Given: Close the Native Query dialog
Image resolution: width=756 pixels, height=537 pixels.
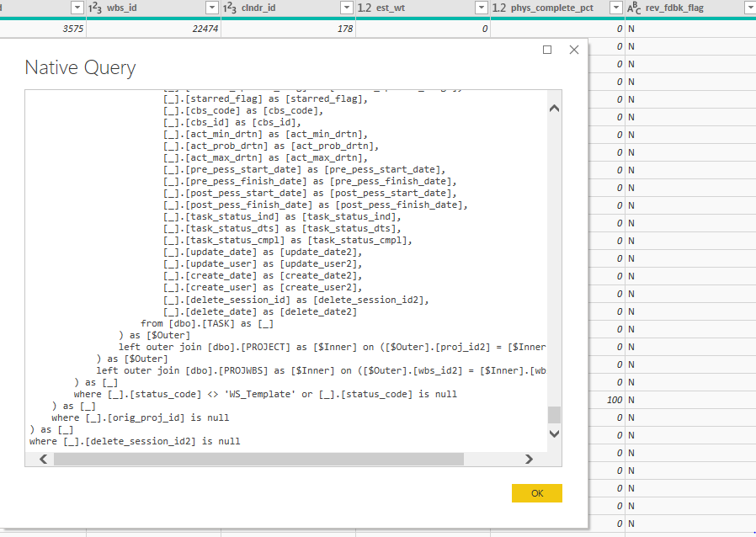Looking at the screenshot, I should (574, 50).
